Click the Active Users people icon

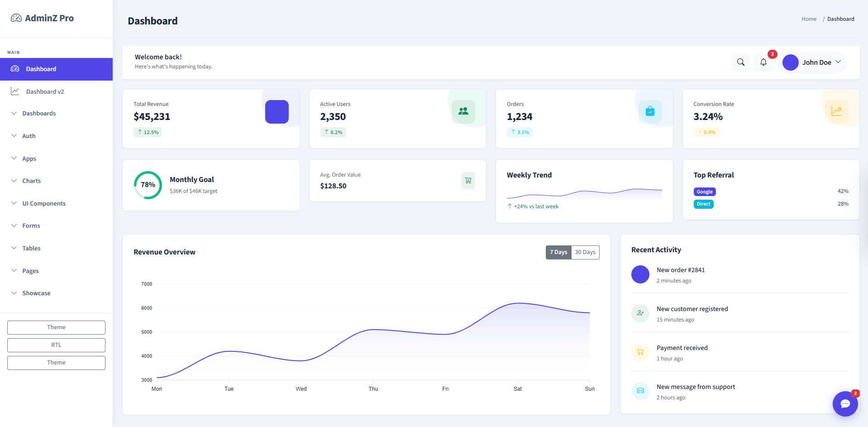463,111
